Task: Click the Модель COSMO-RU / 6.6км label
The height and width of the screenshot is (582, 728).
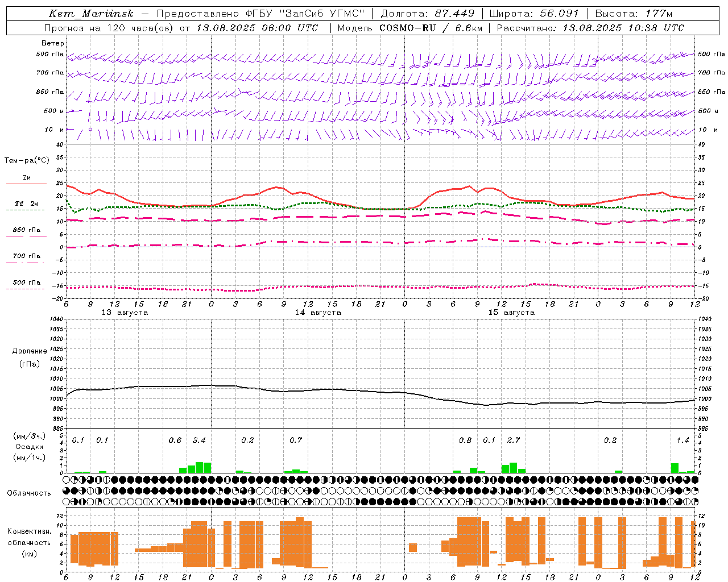Action: pos(410,28)
